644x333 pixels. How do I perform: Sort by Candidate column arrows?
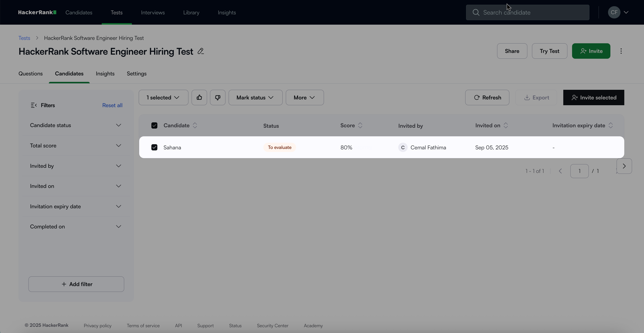click(x=195, y=126)
